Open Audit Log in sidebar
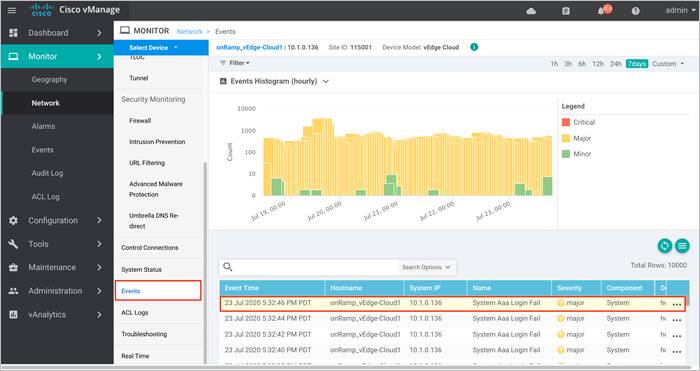The image size is (700, 371). coord(47,173)
